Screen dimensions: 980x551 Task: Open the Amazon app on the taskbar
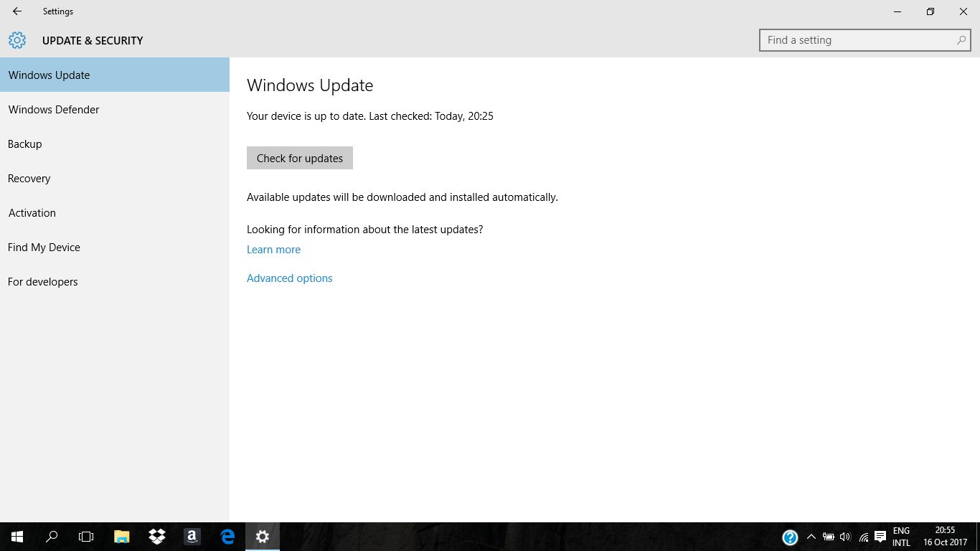(192, 537)
